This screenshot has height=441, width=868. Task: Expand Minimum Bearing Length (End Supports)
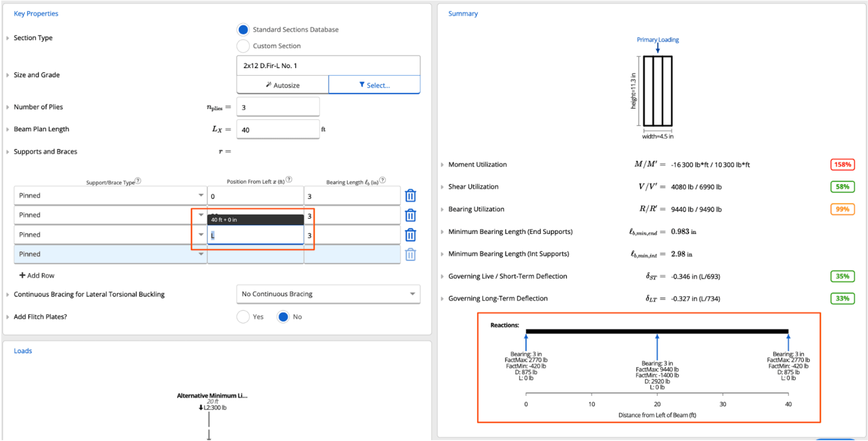[442, 232]
